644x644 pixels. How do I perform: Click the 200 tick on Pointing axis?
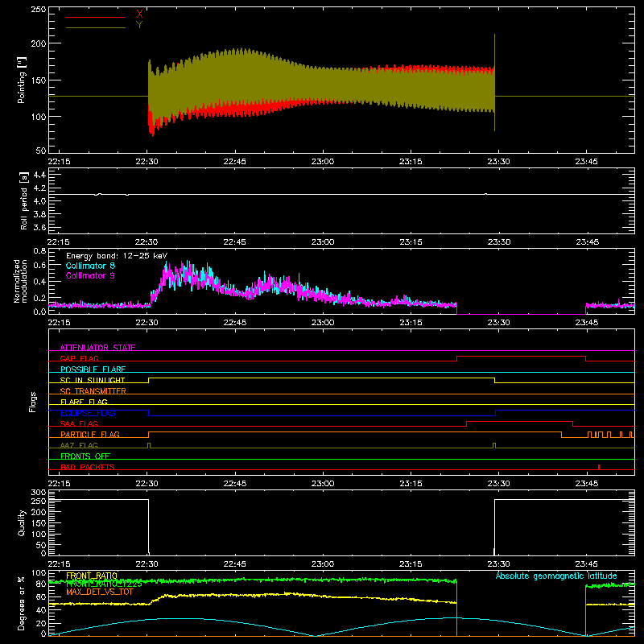(39, 43)
